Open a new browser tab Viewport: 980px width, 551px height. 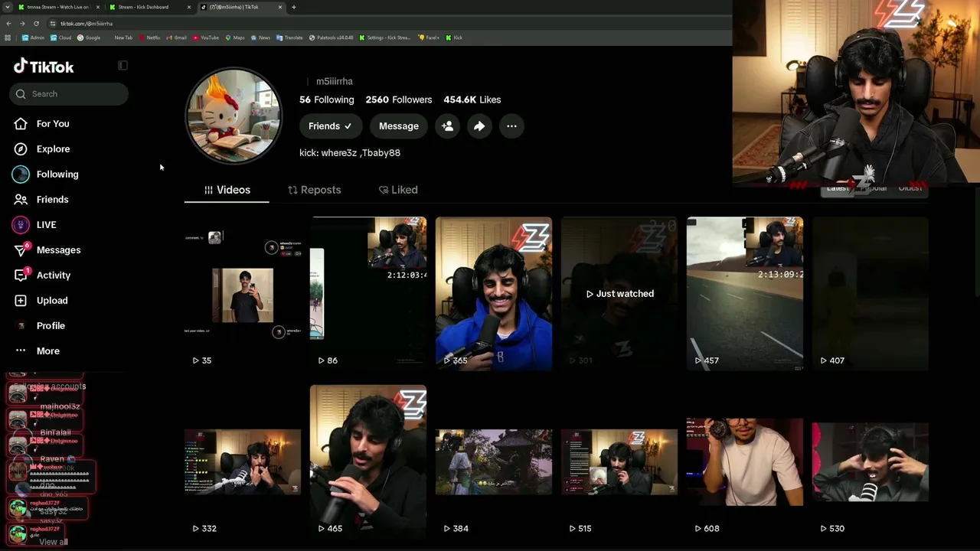tap(293, 7)
